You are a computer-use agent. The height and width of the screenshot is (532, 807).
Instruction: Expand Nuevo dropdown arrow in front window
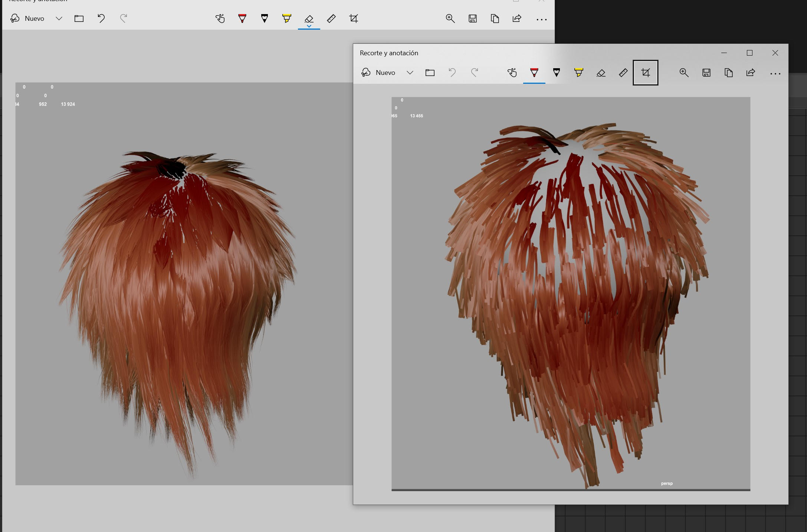(410, 73)
